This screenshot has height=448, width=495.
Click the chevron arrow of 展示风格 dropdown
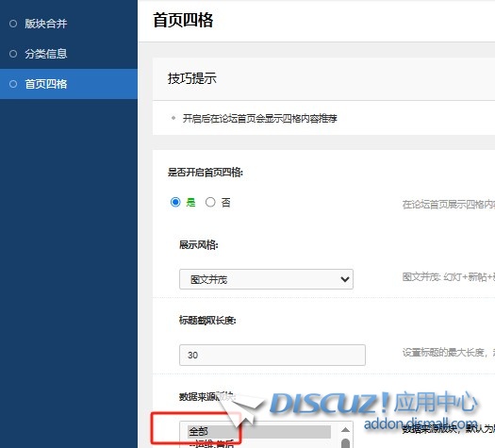[x=345, y=279]
